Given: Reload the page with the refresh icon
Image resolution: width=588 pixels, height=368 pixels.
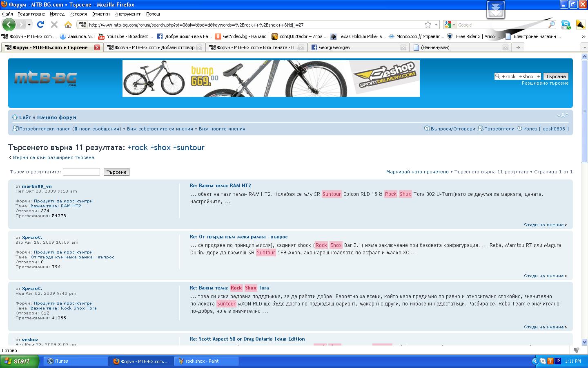Looking at the screenshot, I should [40, 25].
